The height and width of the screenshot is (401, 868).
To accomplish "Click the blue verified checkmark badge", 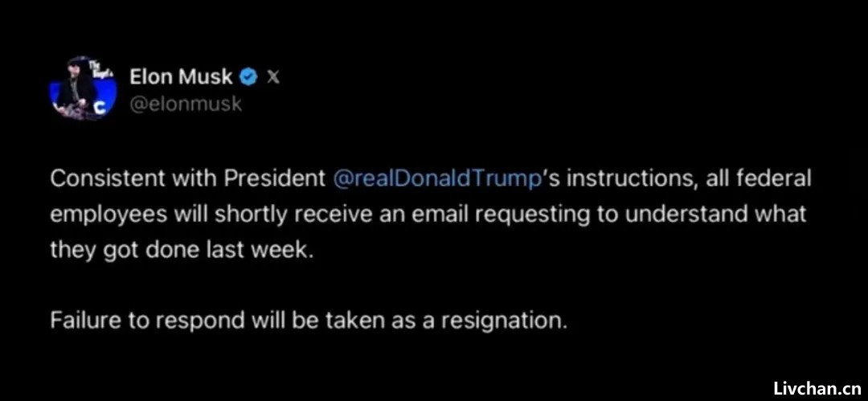I will coord(249,77).
